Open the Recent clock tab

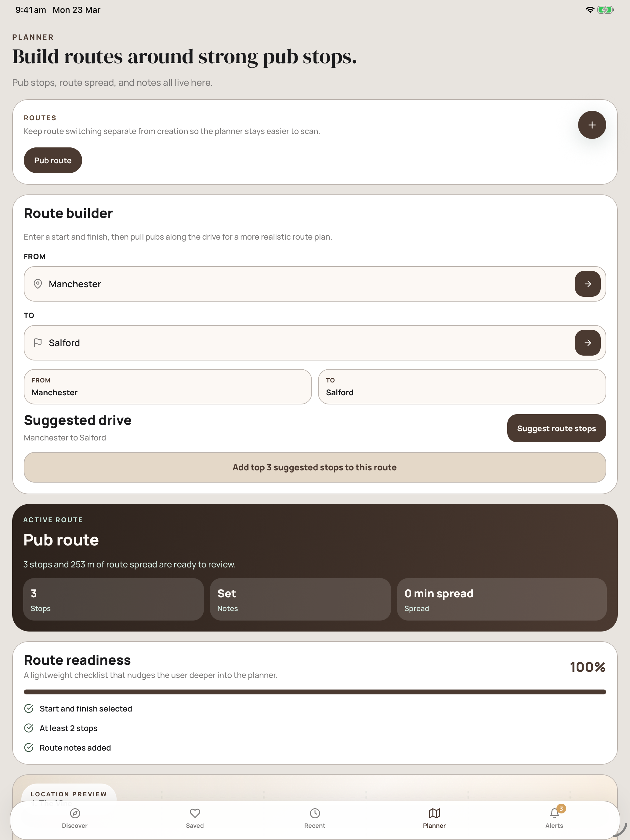pos(314,818)
